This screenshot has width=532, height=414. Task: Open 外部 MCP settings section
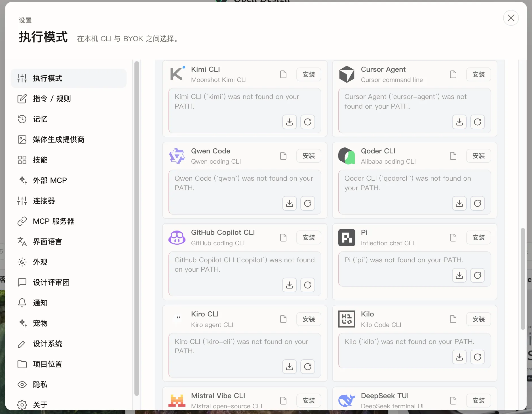(x=69, y=180)
